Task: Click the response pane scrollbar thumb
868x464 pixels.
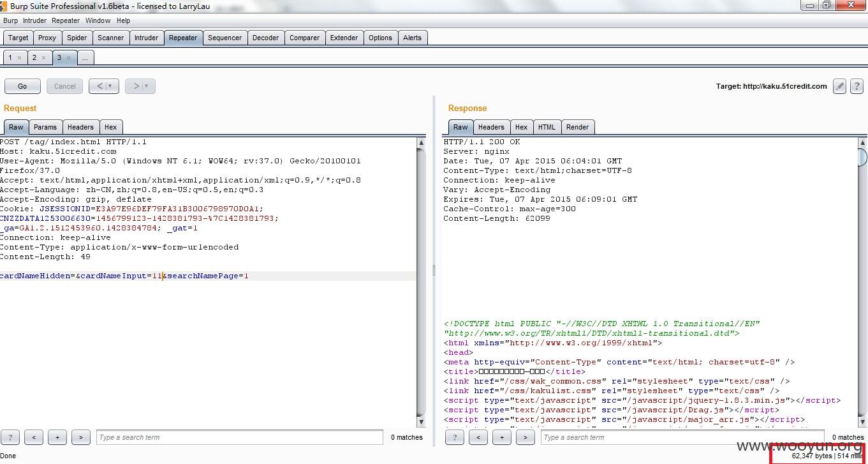Action: pyautogui.click(x=863, y=156)
